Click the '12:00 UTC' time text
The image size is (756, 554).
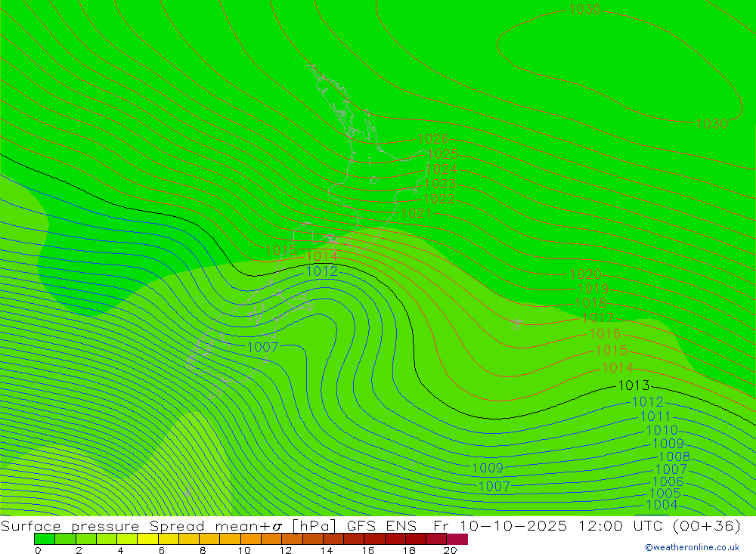(620, 526)
